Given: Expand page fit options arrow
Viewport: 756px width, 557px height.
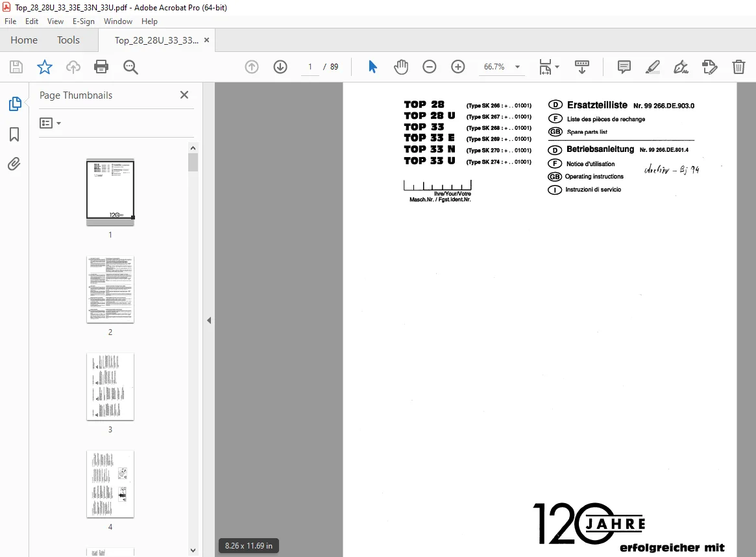Looking at the screenshot, I should pos(557,67).
